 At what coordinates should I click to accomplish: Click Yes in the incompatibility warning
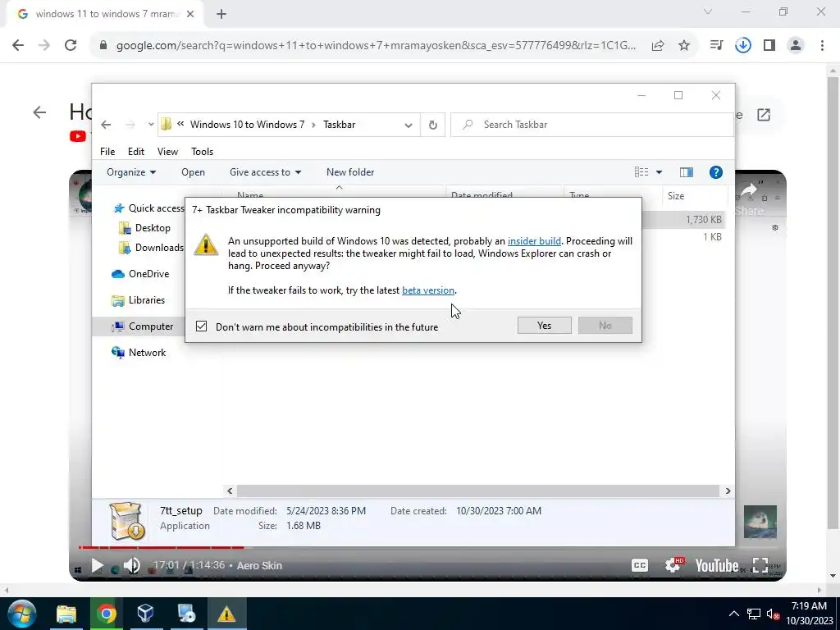(x=544, y=325)
